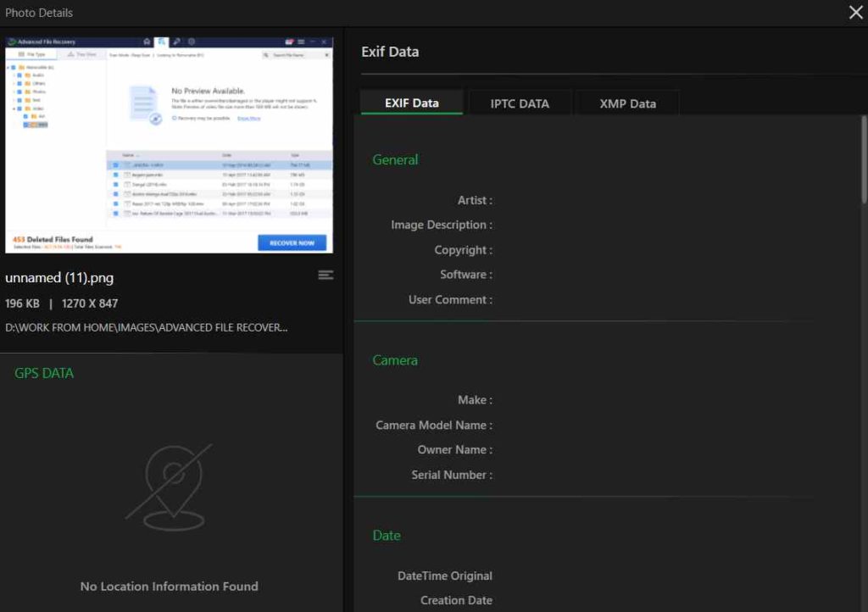Click the GPS DATA heading

pyautogui.click(x=44, y=373)
